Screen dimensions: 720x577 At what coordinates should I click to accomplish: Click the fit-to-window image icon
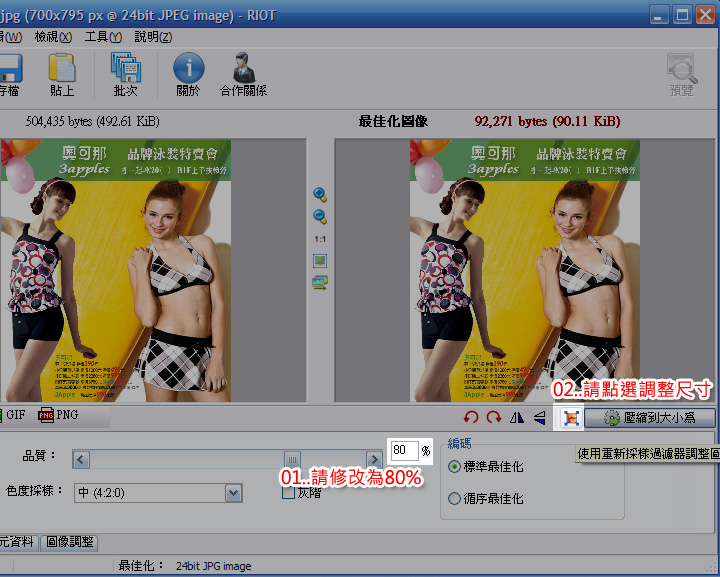320,261
